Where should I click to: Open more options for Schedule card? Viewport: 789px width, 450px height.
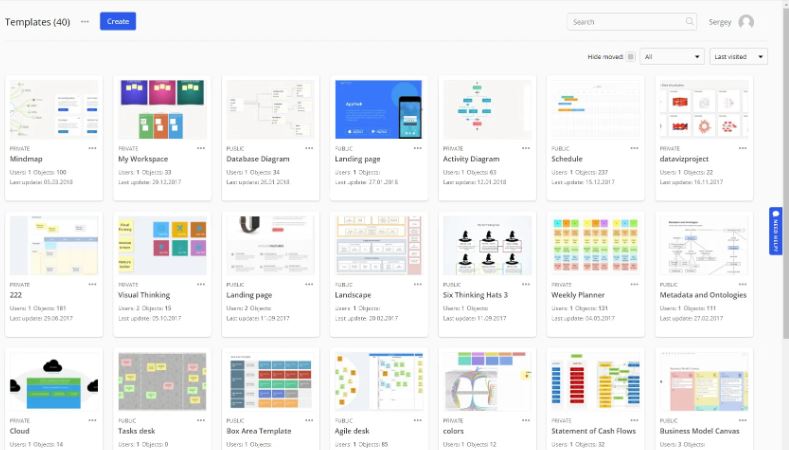[634, 148]
